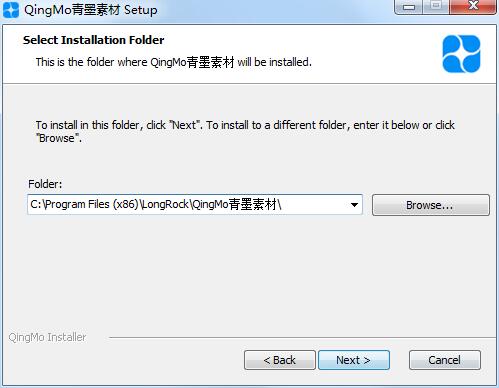This screenshot has width=499, height=388.
Task: Click the Folder: label
Action: pos(45,184)
